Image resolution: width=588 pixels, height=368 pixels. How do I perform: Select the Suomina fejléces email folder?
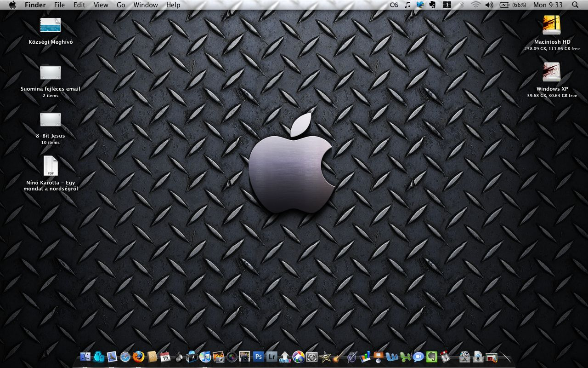pos(51,72)
